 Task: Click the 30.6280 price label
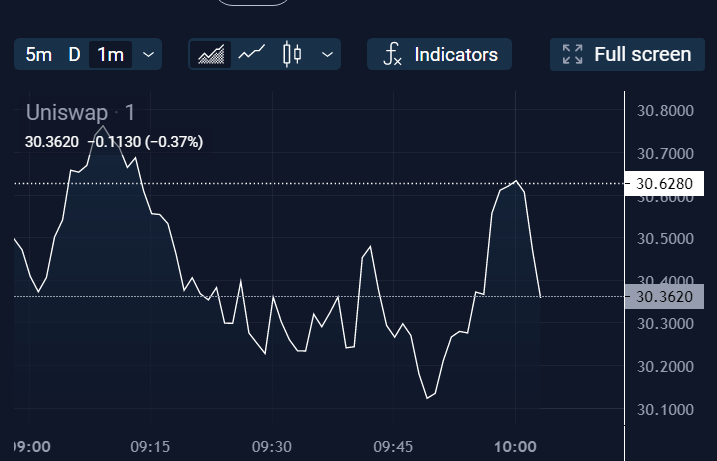click(664, 183)
